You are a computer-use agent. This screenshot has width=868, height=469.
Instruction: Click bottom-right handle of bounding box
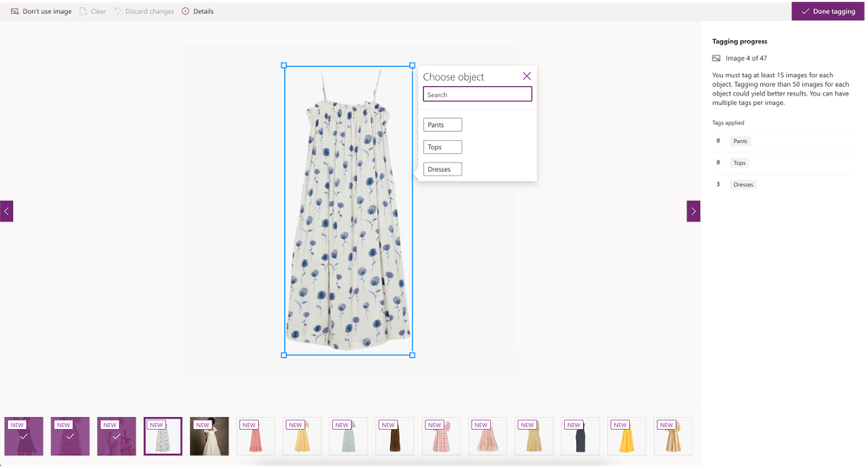tap(413, 355)
